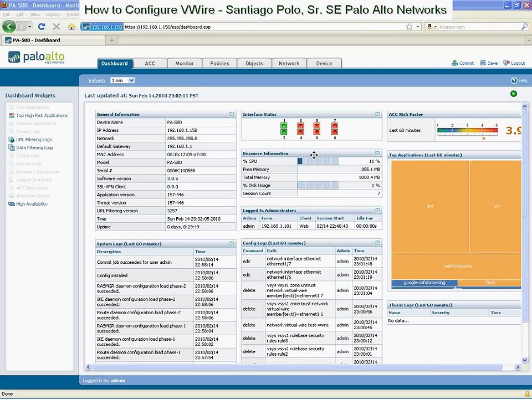Go back with the browser back arrow
Screen dimensions: 532x399
tap(9, 27)
